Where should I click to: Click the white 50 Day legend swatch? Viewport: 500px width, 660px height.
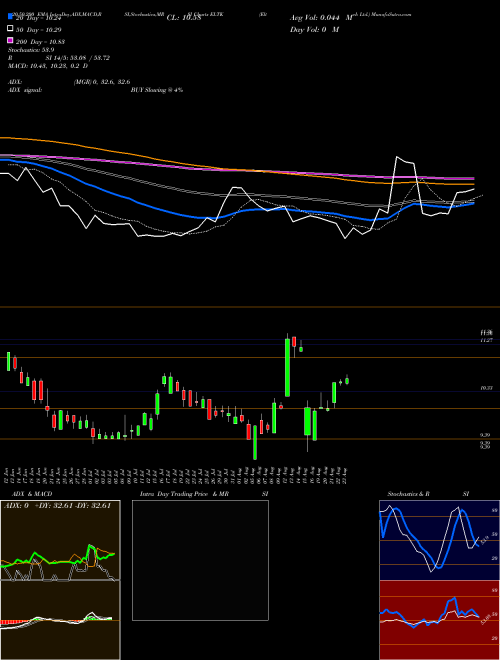[10, 29]
